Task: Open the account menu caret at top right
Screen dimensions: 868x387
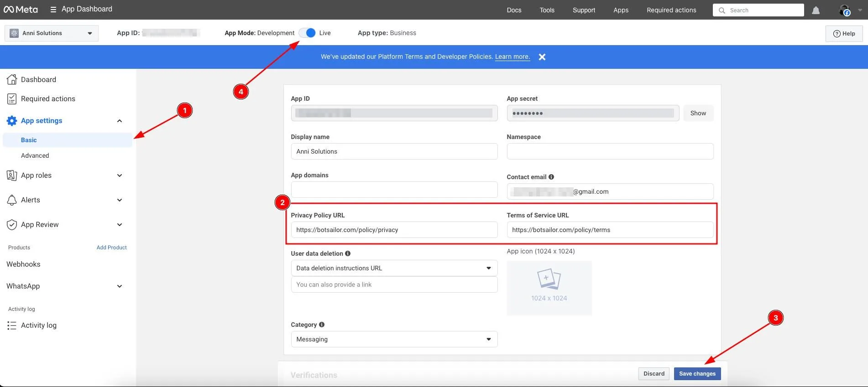Action: point(860,10)
